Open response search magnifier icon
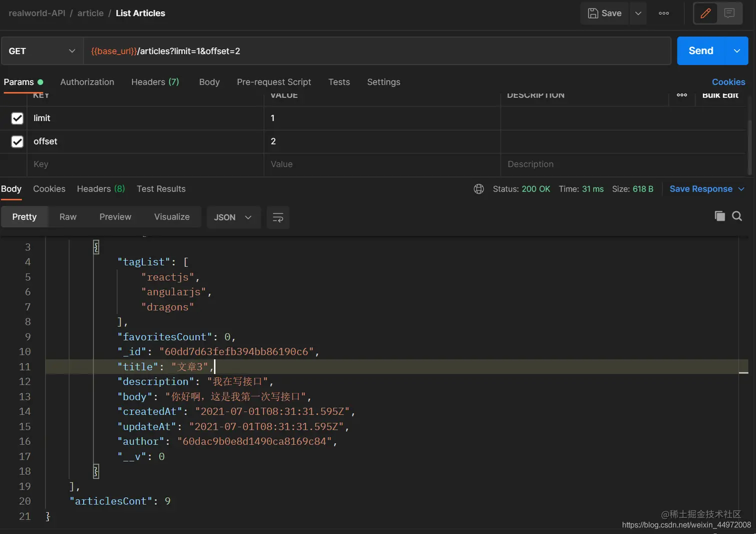This screenshot has width=756, height=534. pos(737,216)
